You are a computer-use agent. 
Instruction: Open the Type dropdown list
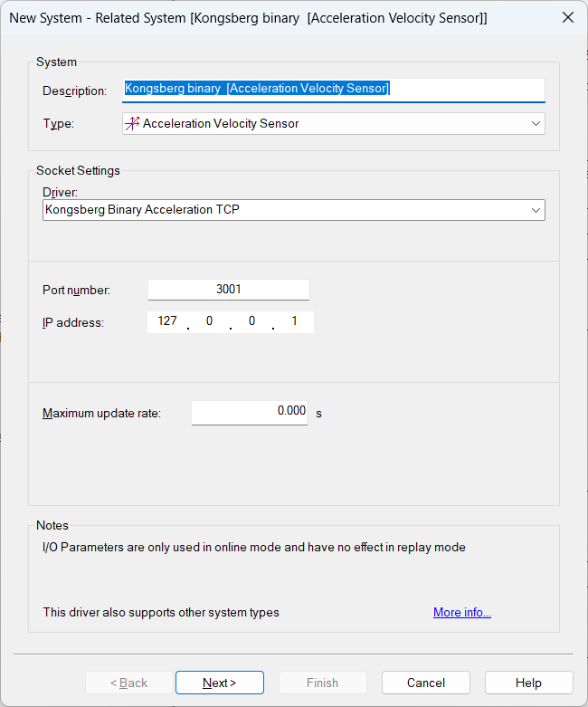click(x=334, y=123)
